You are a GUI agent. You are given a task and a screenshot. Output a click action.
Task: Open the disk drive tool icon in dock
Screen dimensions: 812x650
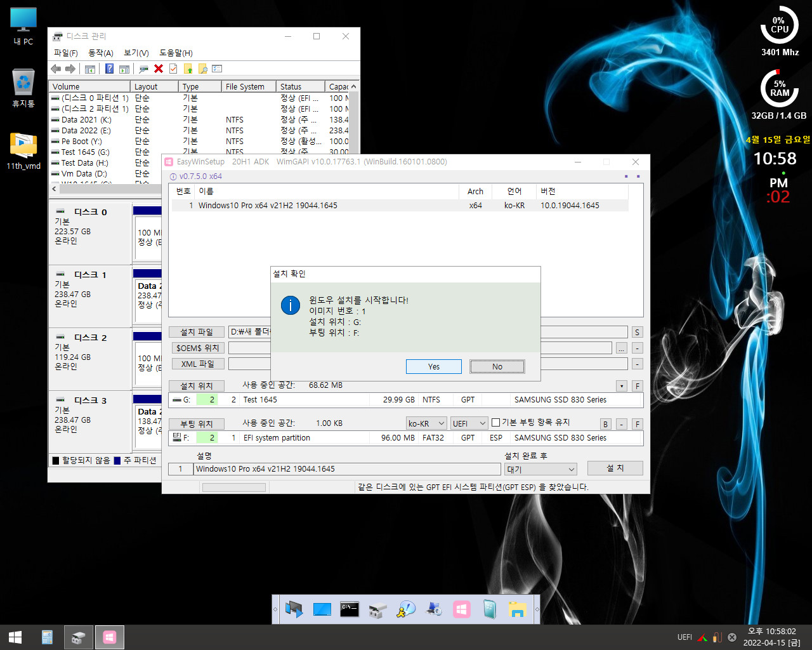pos(378,609)
